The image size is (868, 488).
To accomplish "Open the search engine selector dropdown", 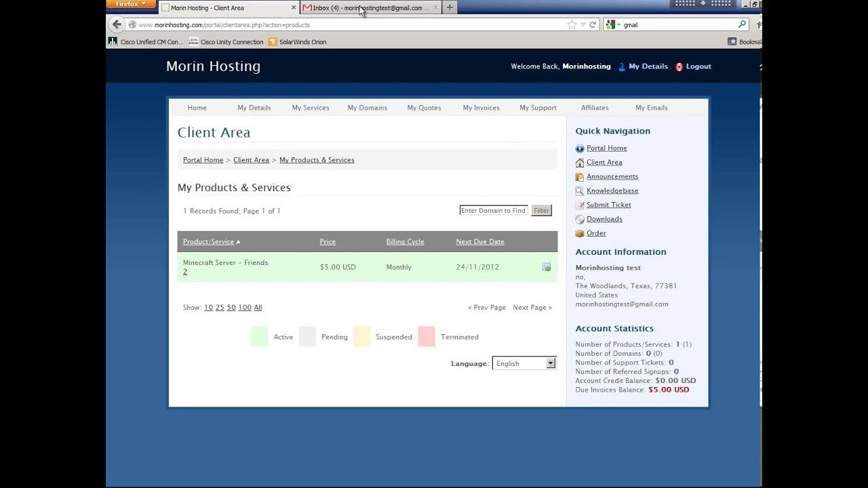I will pyautogui.click(x=613, y=24).
